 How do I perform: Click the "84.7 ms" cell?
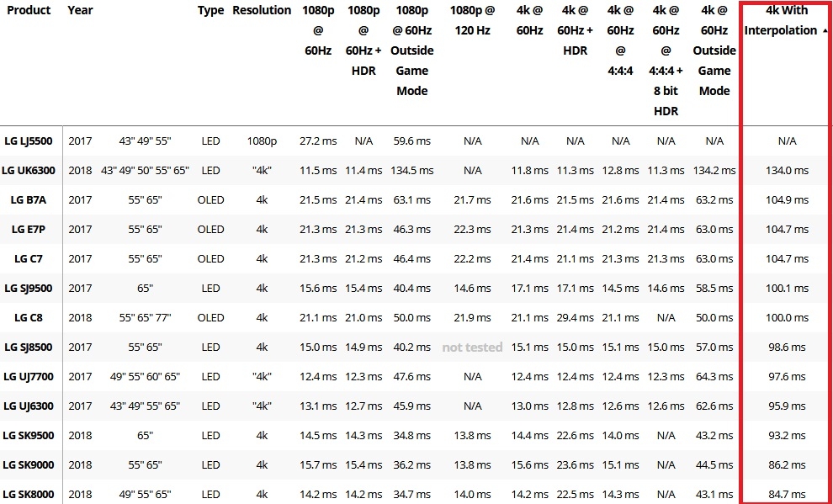(788, 495)
